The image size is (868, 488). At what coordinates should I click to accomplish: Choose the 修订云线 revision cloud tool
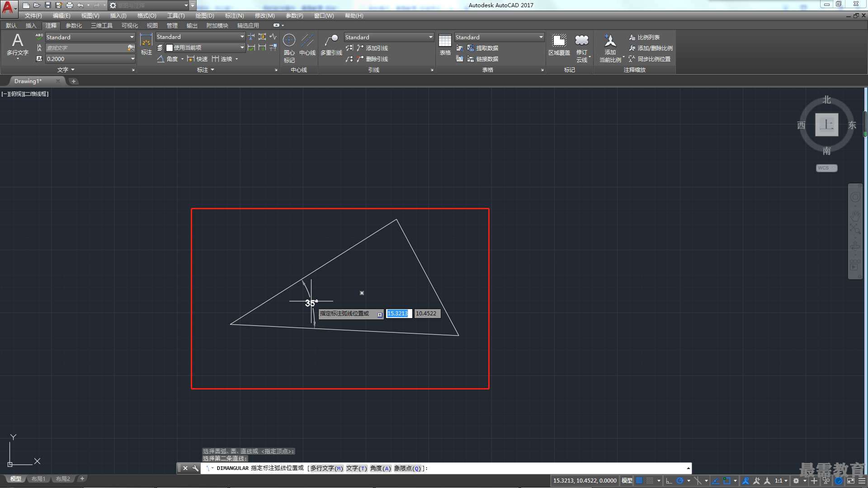click(x=582, y=48)
